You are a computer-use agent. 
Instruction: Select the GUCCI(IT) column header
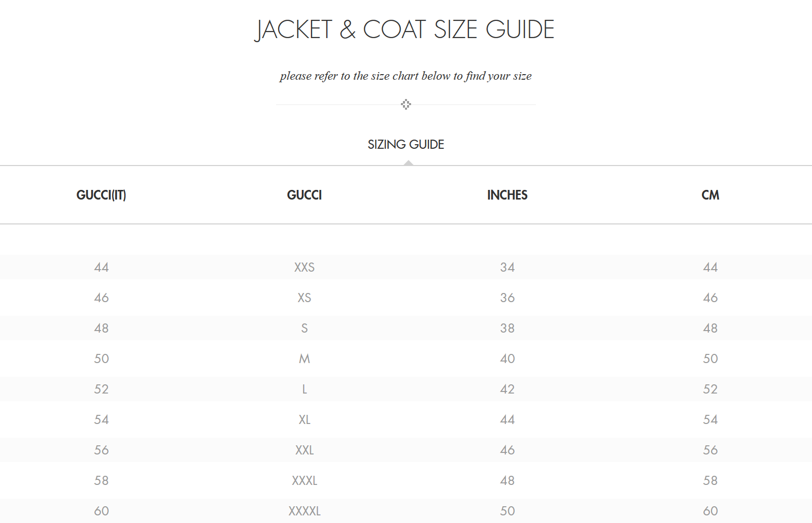pos(101,195)
